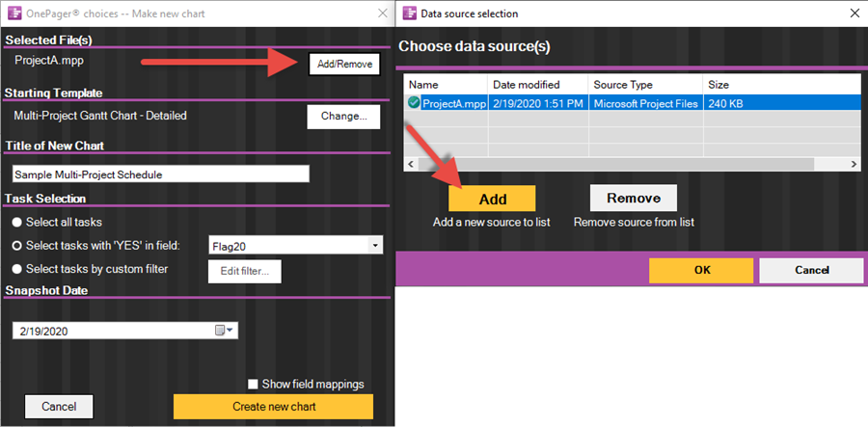Image resolution: width=868 pixels, height=427 pixels.
Task: Choose 'Select tasks with YES in field' option
Action: click(x=17, y=246)
